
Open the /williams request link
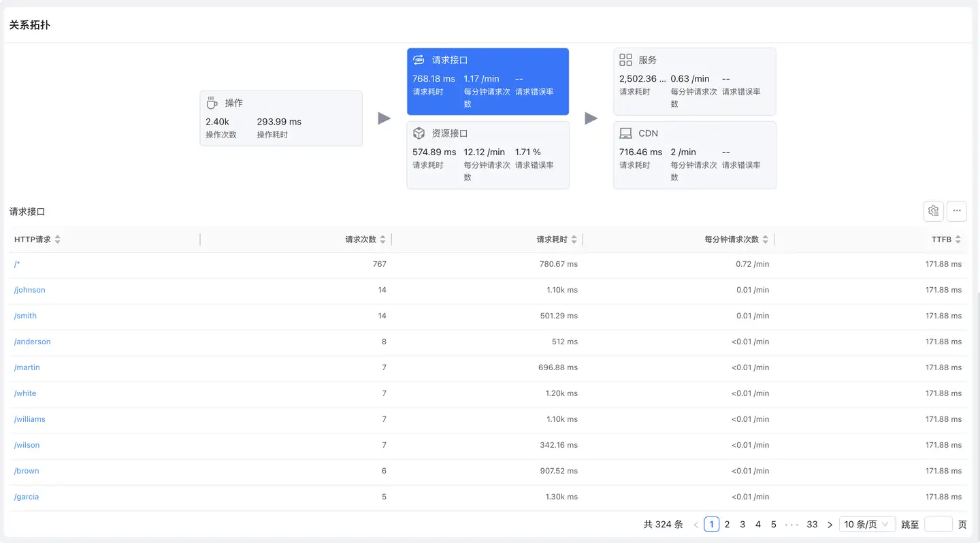point(30,419)
